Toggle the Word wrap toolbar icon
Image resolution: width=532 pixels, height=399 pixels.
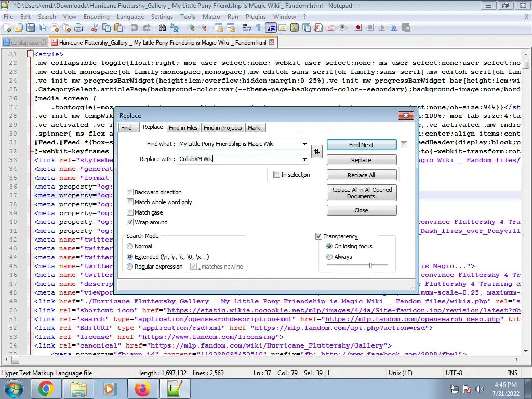pyautogui.click(x=247, y=28)
